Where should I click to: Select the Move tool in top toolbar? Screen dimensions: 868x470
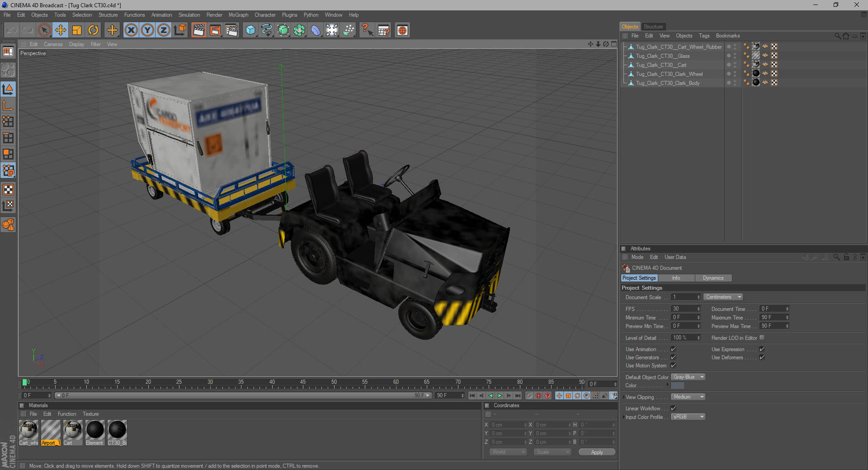60,30
